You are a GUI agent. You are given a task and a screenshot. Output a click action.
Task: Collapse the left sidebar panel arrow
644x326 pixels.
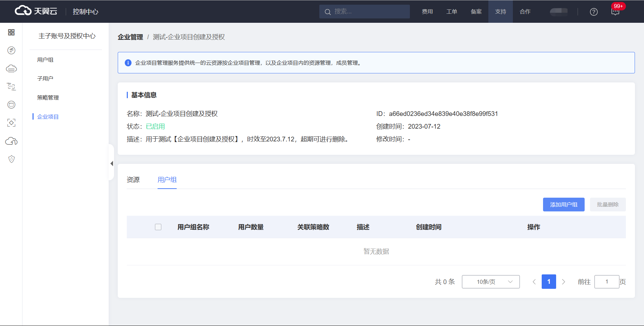tap(112, 164)
